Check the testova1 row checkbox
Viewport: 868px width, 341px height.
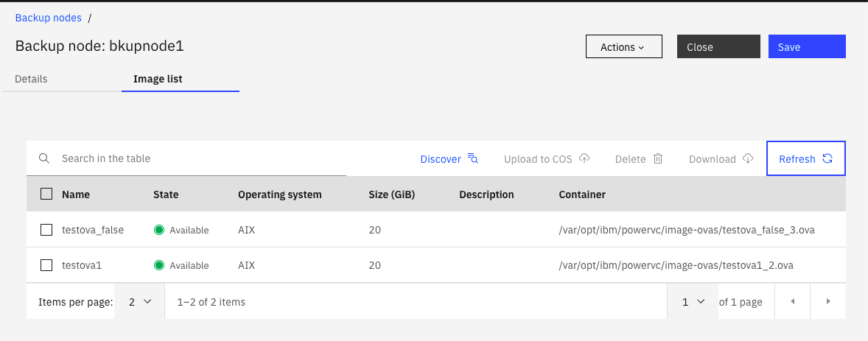click(46, 265)
